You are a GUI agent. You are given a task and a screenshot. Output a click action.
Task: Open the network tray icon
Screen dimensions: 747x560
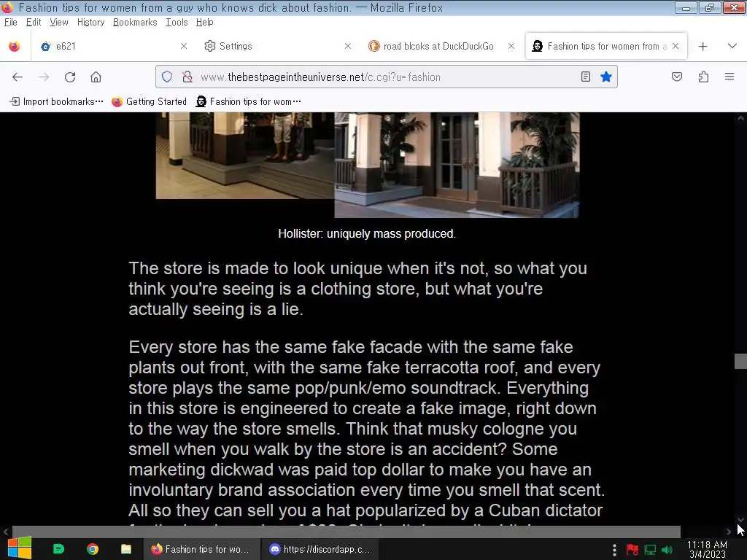[x=650, y=550]
